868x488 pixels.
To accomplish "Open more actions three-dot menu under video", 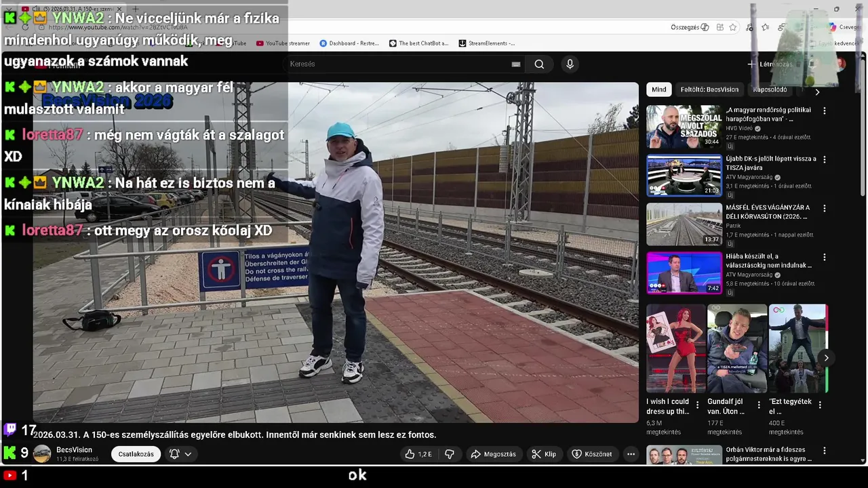I will pyautogui.click(x=631, y=454).
